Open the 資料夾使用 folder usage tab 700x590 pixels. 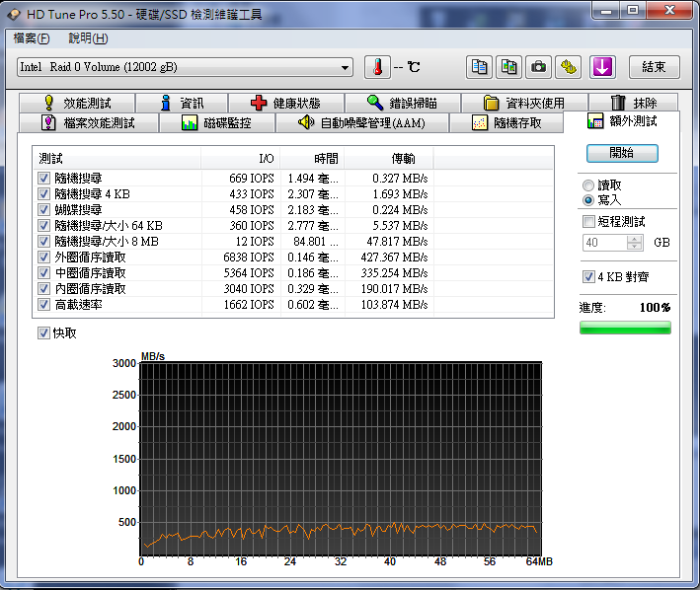point(524,103)
